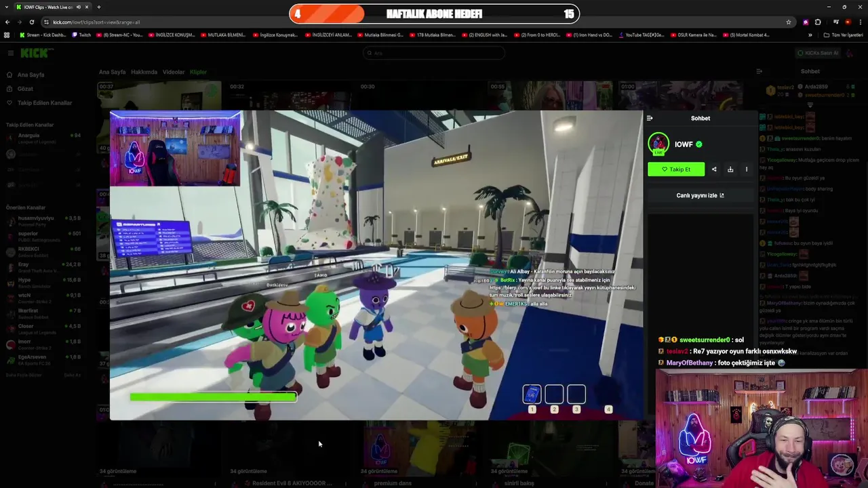This screenshot has width=868, height=488.
Task: Share the clip with the share icon
Action: click(x=714, y=169)
